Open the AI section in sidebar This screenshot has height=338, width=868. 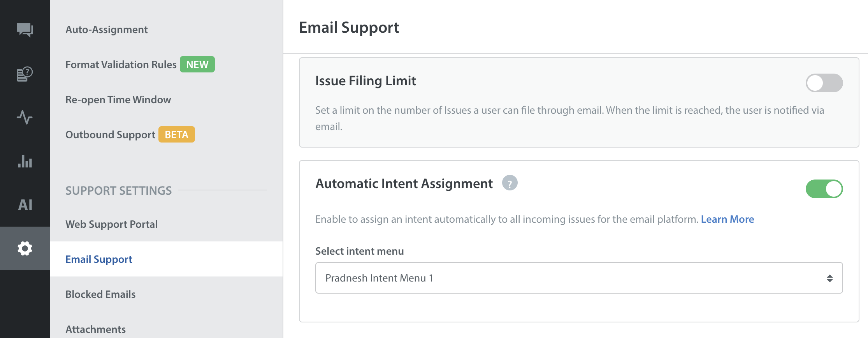[25, 205]
